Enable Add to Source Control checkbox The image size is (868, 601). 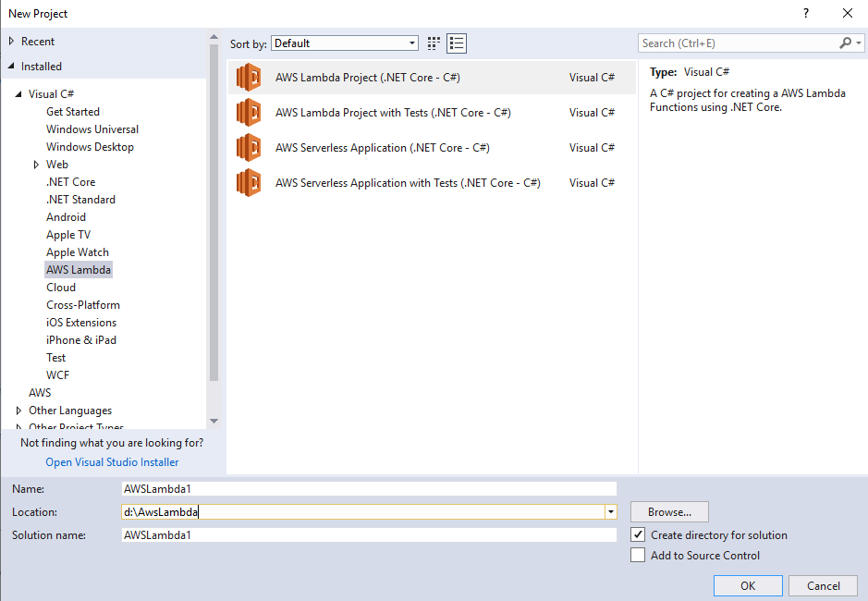point(638,555)
